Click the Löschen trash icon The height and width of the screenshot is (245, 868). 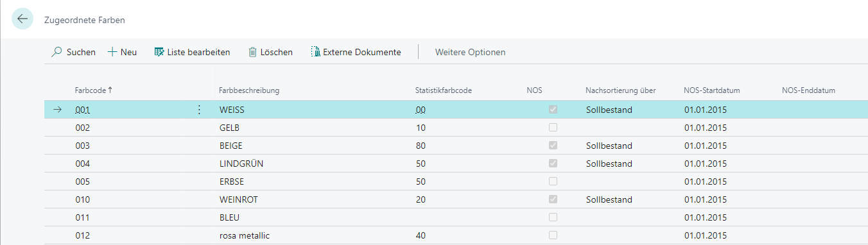pos(252,52)
